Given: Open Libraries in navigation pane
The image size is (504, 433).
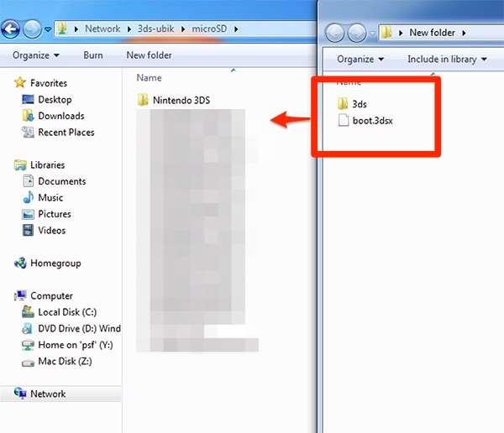Looking at the screenshot, I should (x=48, y=164).
